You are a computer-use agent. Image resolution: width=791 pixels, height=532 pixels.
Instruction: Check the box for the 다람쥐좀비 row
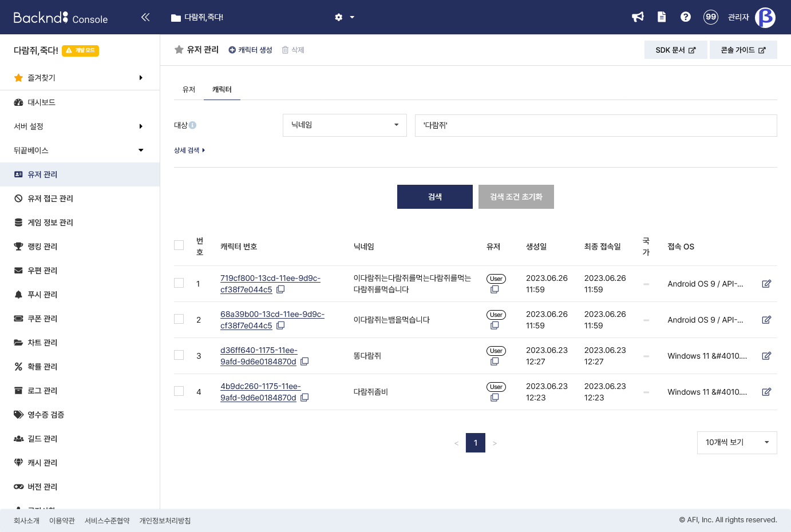(179, 391)
